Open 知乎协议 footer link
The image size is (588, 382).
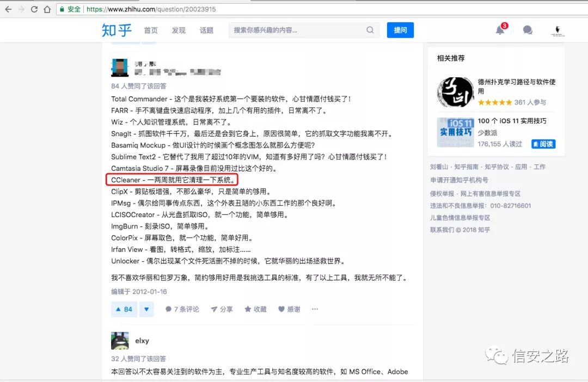point(497,167)
